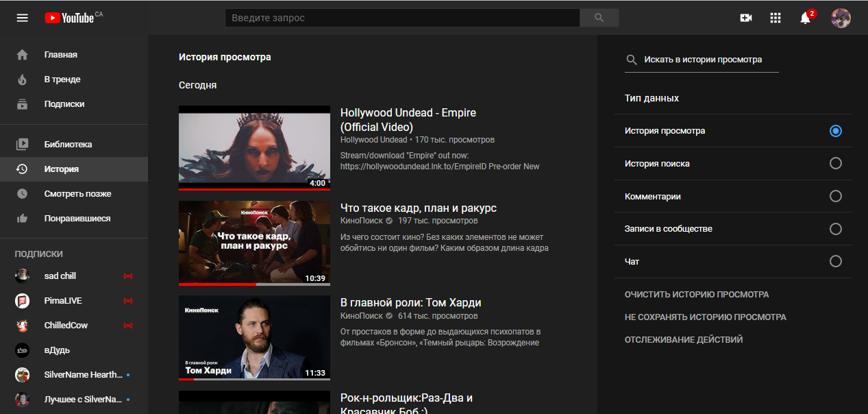
Task: Open the hamburger guide menu
Action: 23,18
